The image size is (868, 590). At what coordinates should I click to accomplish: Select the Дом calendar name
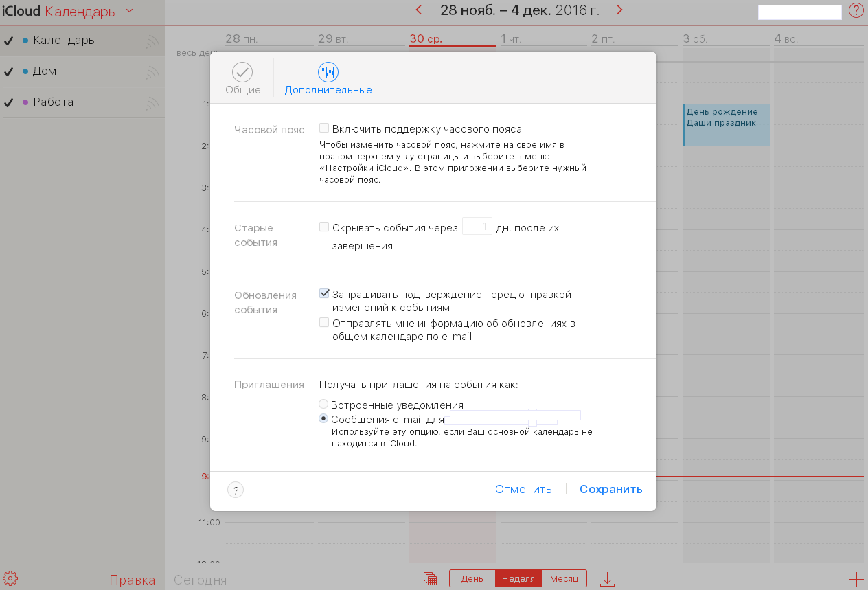[45, 71]
